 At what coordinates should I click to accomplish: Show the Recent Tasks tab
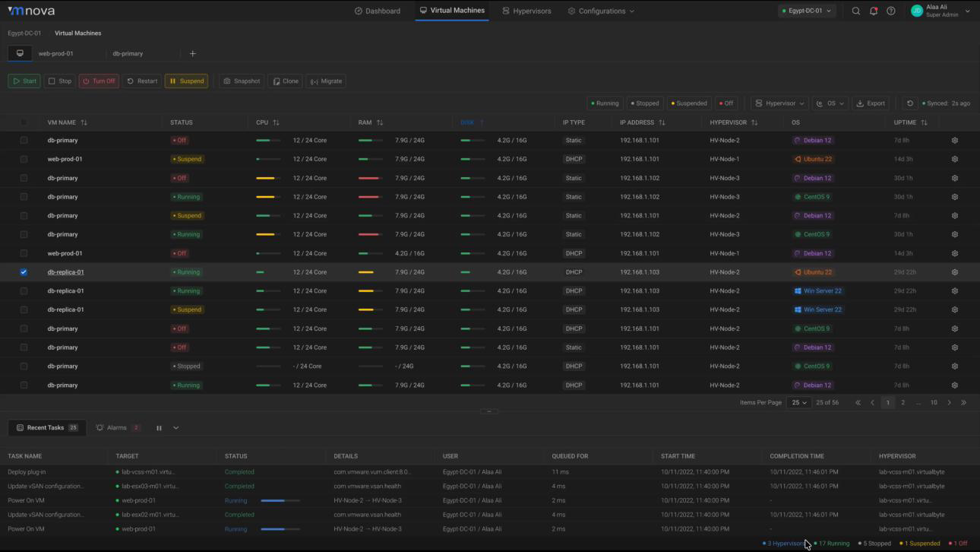(x=47, y=428)
